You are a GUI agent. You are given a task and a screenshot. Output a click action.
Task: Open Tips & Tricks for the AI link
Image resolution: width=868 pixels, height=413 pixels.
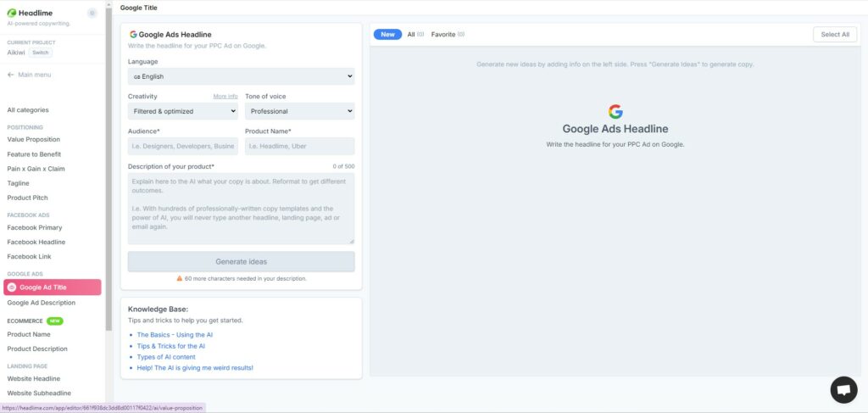(171, 346)
